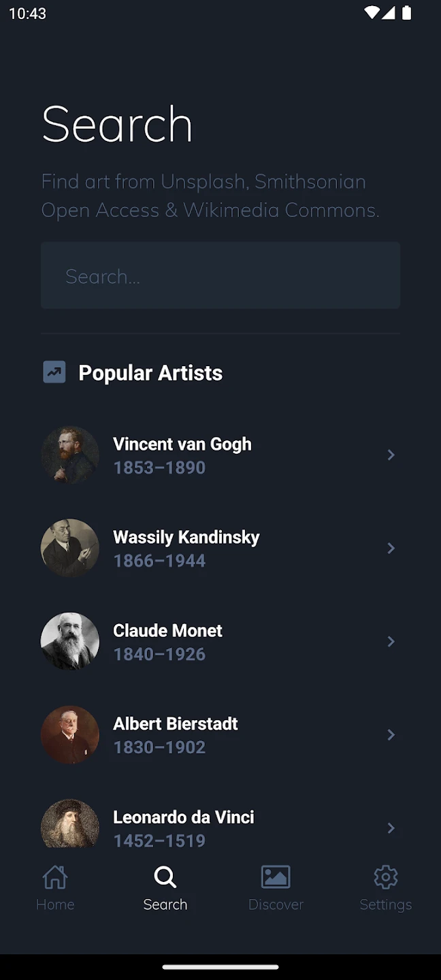
Task: Open the Discover image icon
Action: pos(276,877)
